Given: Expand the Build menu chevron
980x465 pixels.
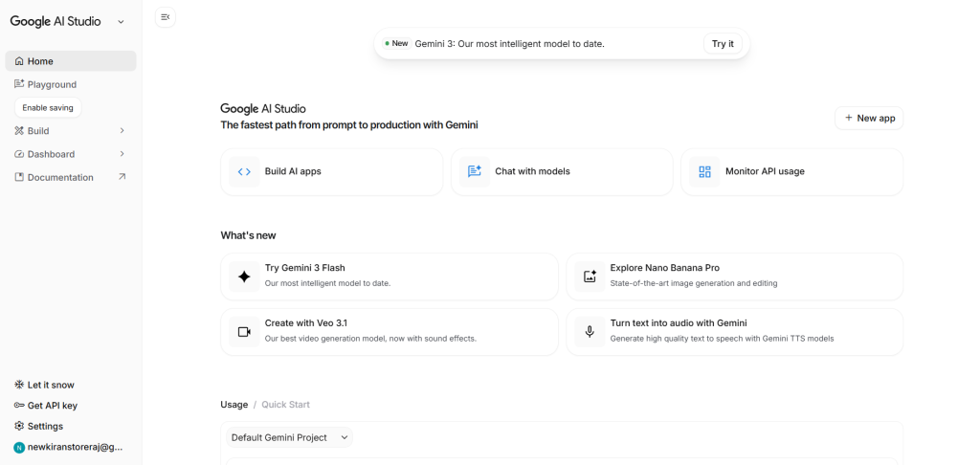Looking at the screenshot, I should [122, 131].
